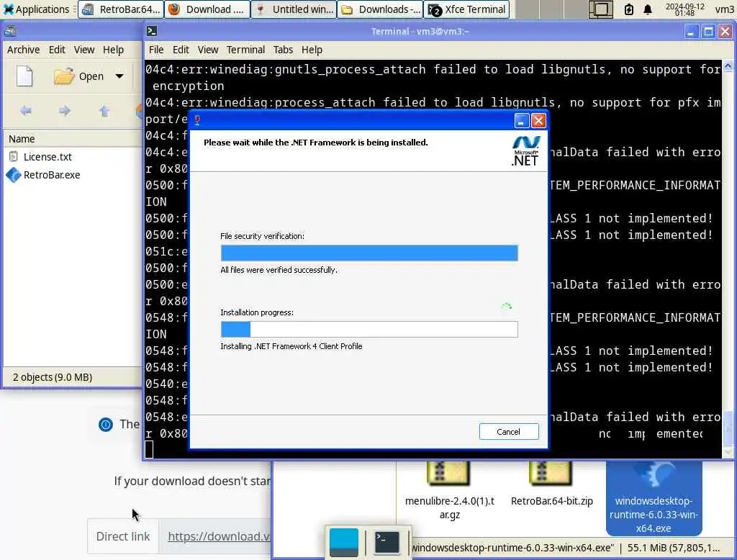Open the notifications bell icon
737x560 pixels.
coord(648,9)
